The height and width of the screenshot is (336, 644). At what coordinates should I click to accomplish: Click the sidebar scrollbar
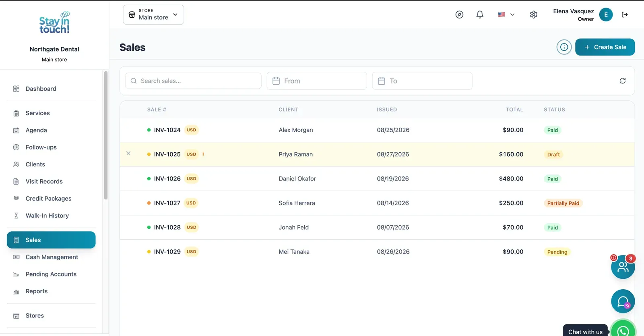106,135
